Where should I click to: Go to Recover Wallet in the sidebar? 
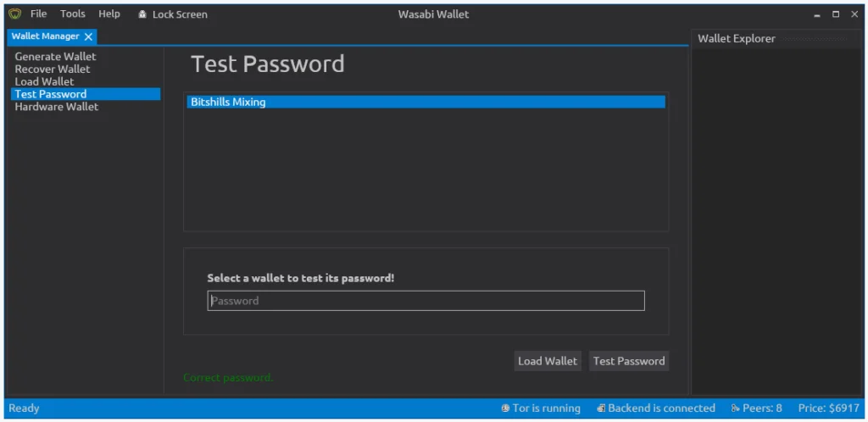point(53,69)
